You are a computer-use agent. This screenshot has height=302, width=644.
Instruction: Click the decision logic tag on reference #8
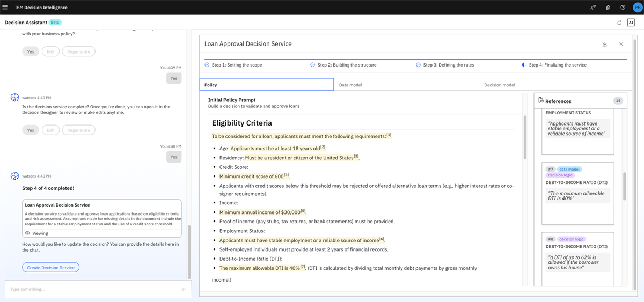tap(572, 239)
